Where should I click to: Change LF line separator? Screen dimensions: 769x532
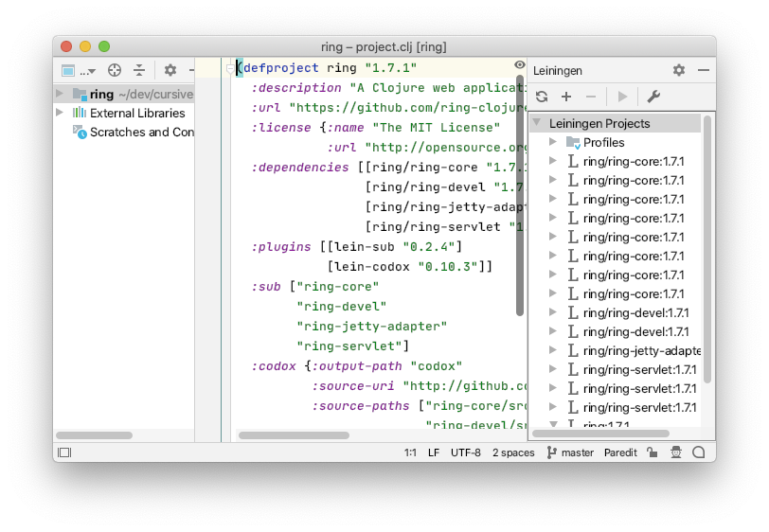click(x=434, y=452)
